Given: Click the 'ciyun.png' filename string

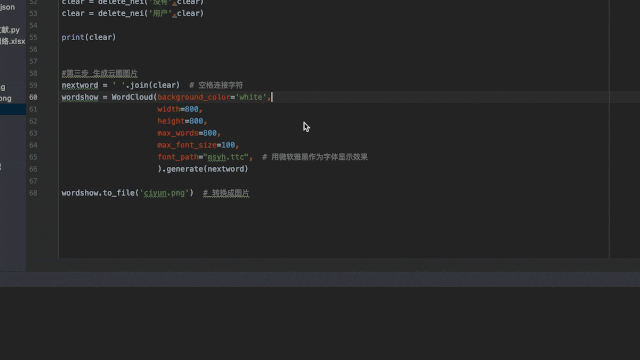Looking at the screenshot, I should coord(167,193).
